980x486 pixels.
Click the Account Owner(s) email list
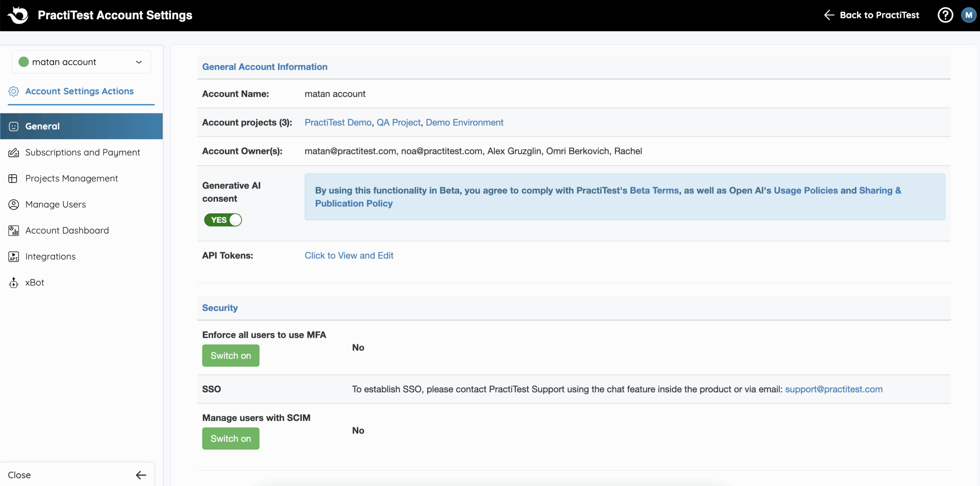(473, 151)
